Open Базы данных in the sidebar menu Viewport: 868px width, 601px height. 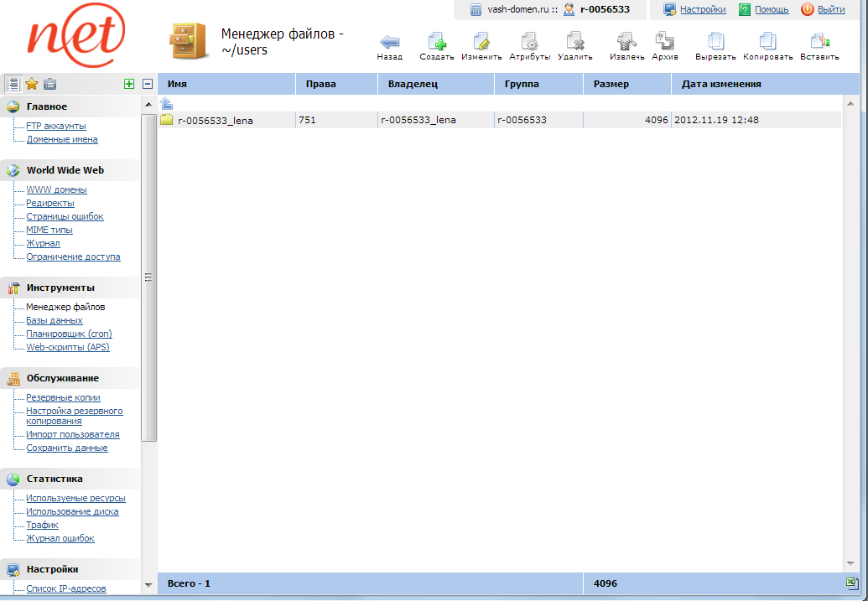coord(55,320)
